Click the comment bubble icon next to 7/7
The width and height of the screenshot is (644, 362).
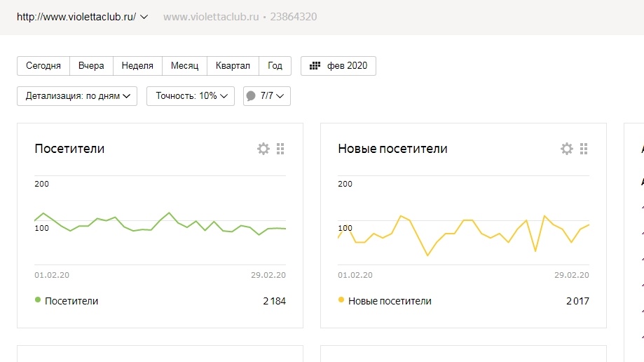click(251, 96)
